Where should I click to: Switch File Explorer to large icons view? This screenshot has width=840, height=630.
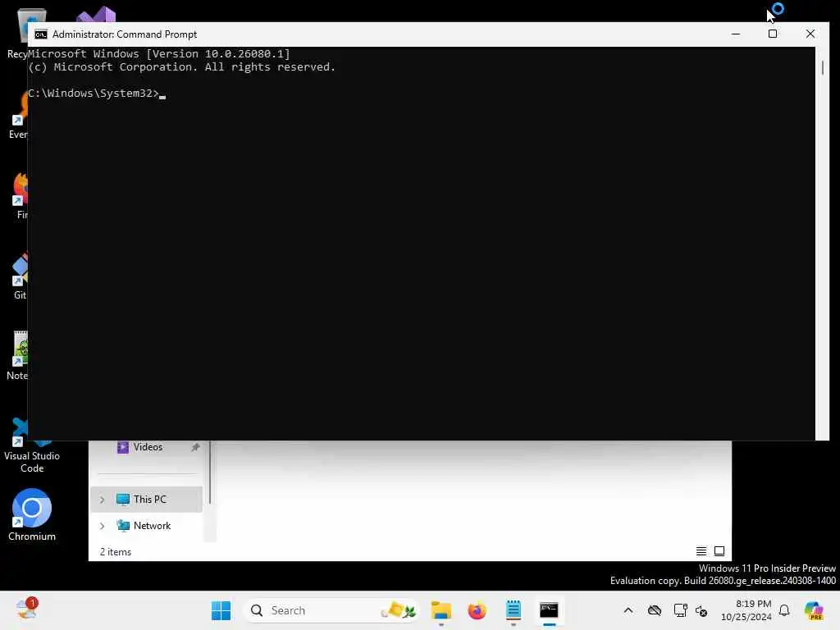pyautogui.click(x=719, y=550)
